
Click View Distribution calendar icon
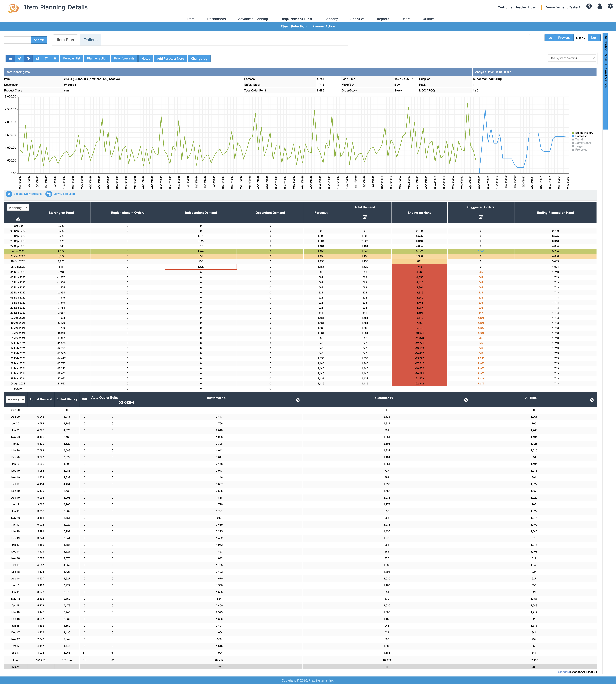(x=49, y=194)
